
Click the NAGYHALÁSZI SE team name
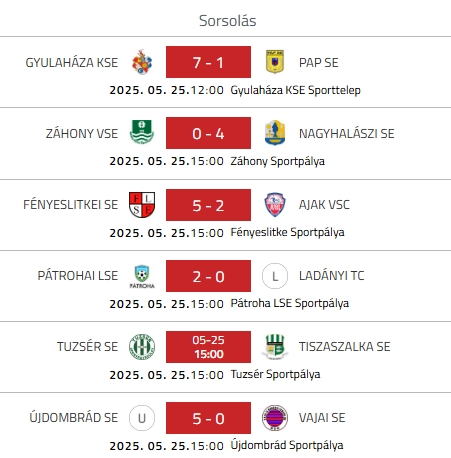pos(346,134)
